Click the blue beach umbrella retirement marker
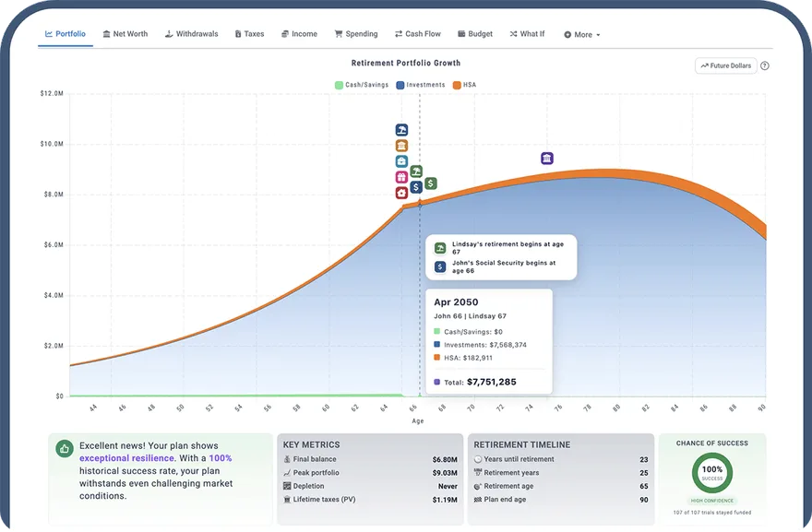Screen dimensions: 812x532 click(401, 130)
